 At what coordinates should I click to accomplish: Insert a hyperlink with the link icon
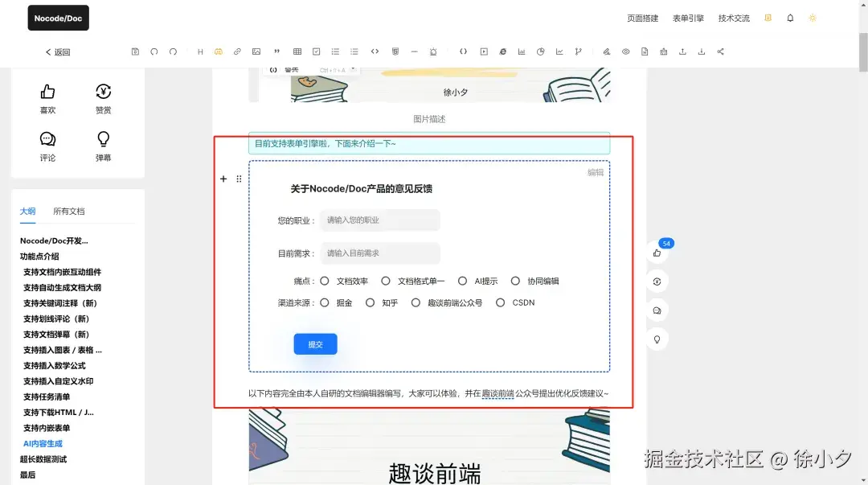[237, 51]
